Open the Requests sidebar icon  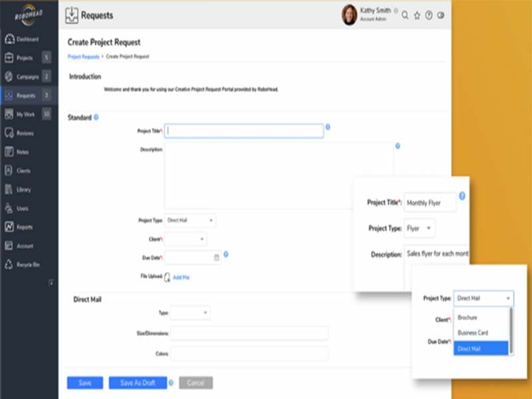pos(9,95)
